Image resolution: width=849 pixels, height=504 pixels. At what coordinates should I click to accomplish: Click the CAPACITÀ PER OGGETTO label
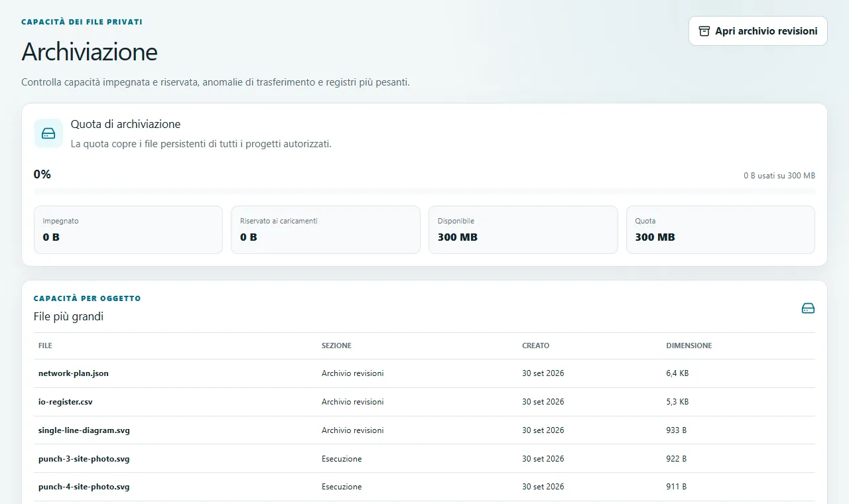(87, 298)
